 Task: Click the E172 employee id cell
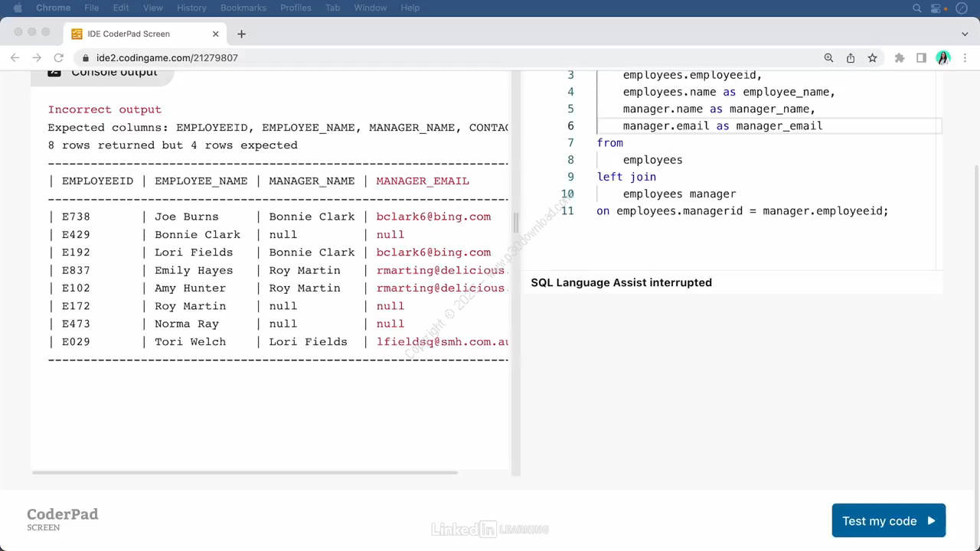tap(76, 306)
